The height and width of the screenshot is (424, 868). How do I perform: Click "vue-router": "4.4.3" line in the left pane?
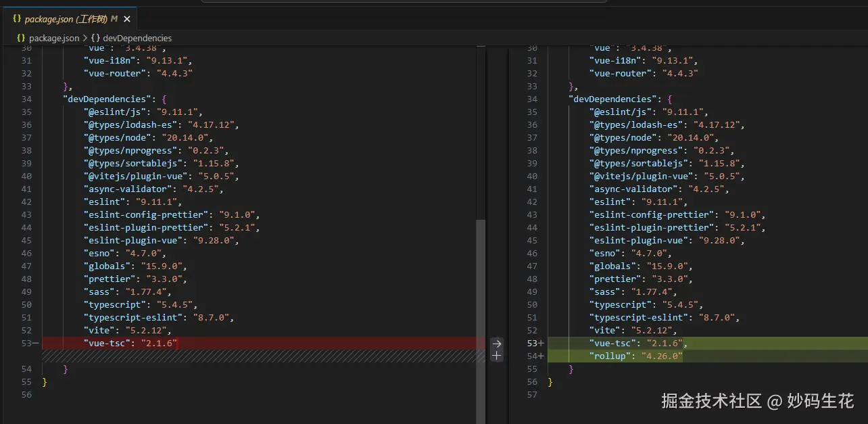[138, 73]
